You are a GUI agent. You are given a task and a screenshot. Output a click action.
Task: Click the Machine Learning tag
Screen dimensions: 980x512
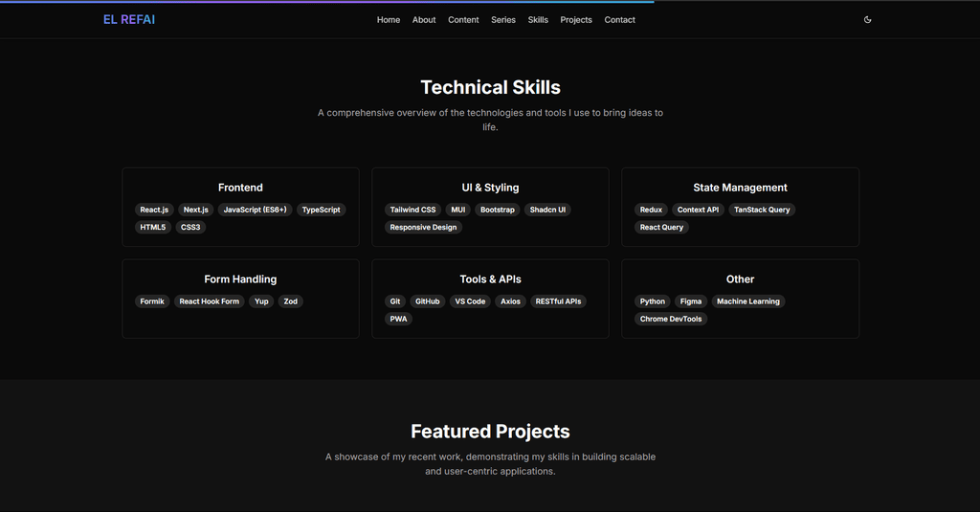click(748, 301)
